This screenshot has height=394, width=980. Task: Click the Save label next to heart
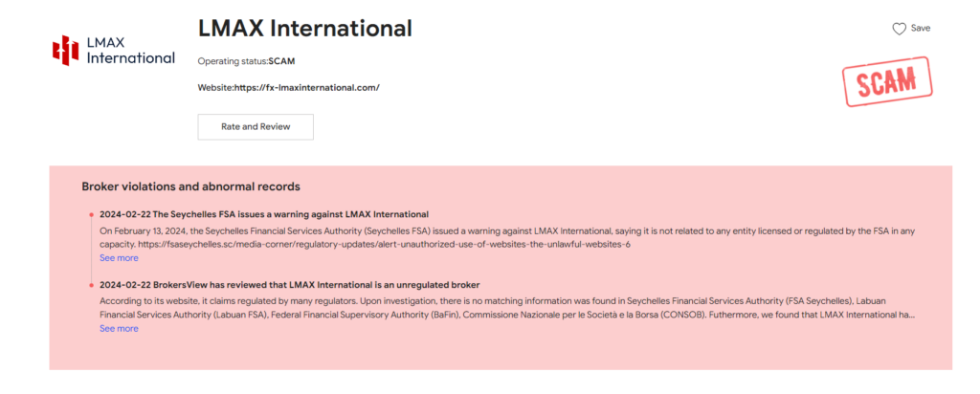920,29
